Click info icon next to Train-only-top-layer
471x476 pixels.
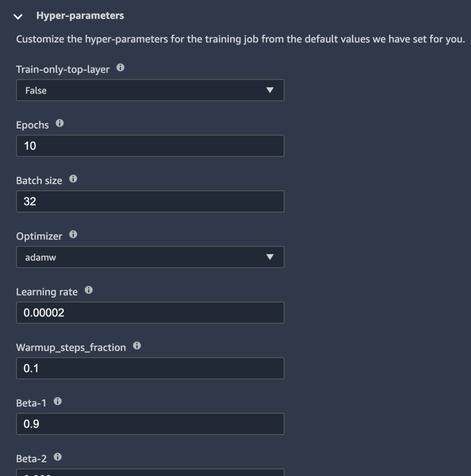coord(120,68)
